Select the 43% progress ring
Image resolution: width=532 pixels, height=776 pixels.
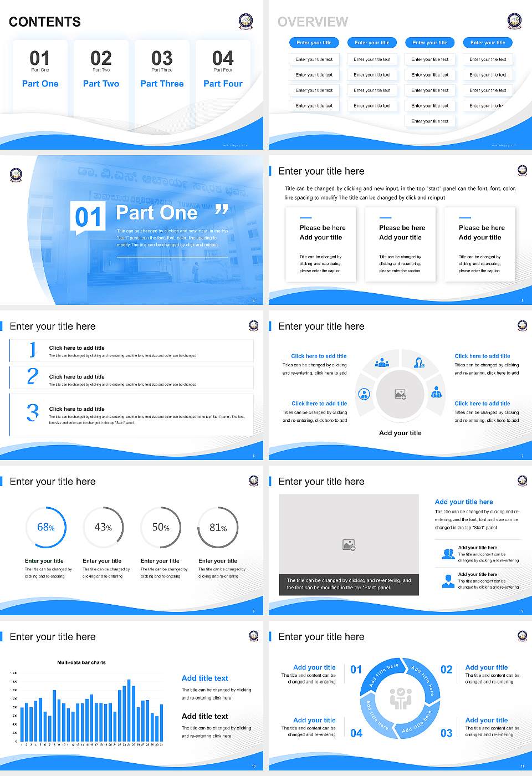103,527
